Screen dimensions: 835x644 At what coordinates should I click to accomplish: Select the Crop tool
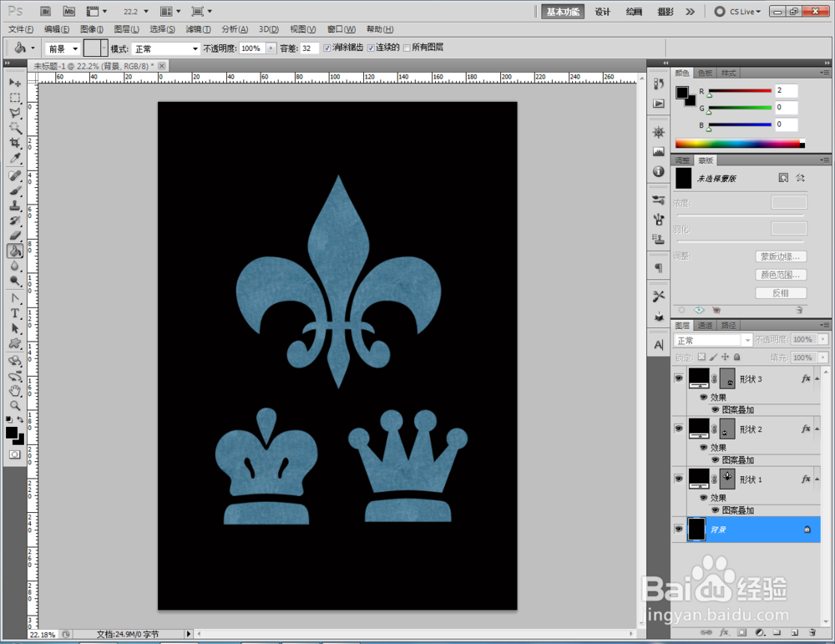coord(15,143)
